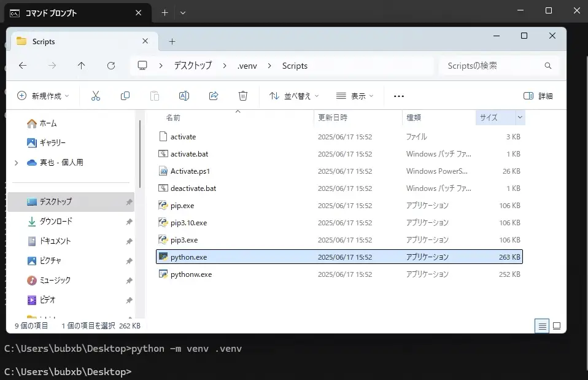Click the navigation pane scrollbar

coord(140,154)
